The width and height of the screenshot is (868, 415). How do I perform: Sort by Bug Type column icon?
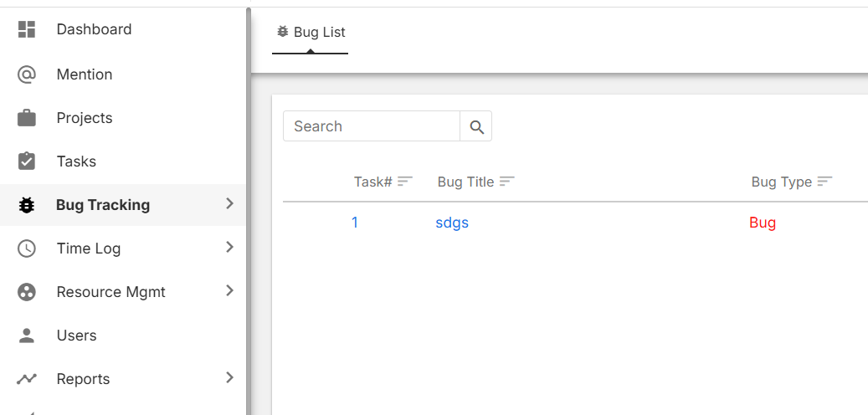coord(825,182)
